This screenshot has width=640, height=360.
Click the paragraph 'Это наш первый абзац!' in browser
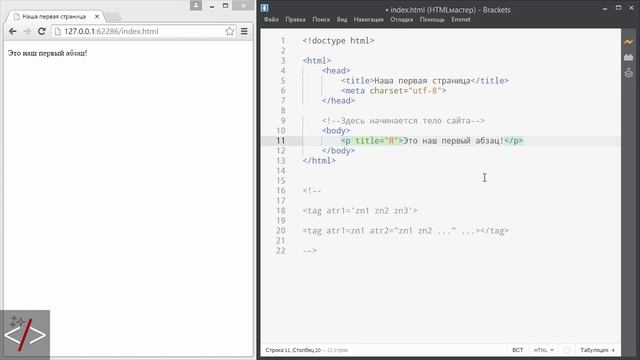click(47, 53)
